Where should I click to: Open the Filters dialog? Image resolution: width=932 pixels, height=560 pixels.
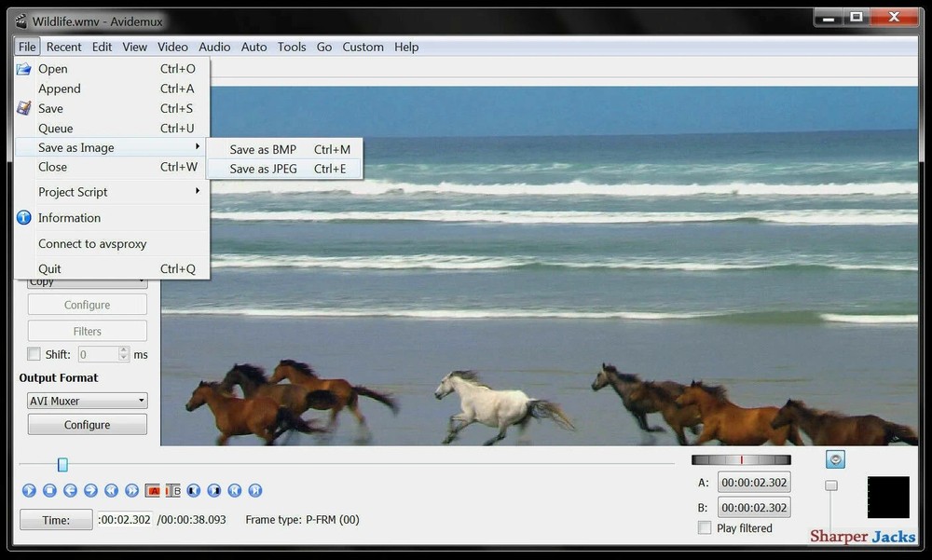(x=87, y=330)
